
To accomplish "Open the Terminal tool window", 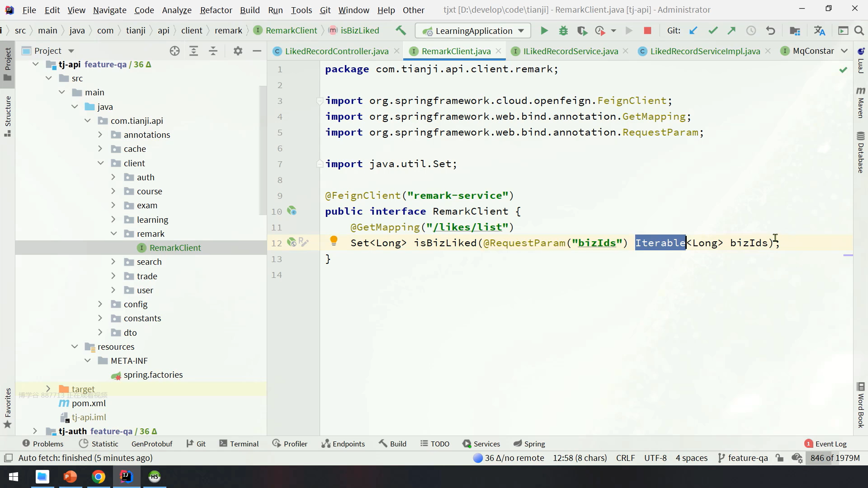I will click(x=239, y=444).
